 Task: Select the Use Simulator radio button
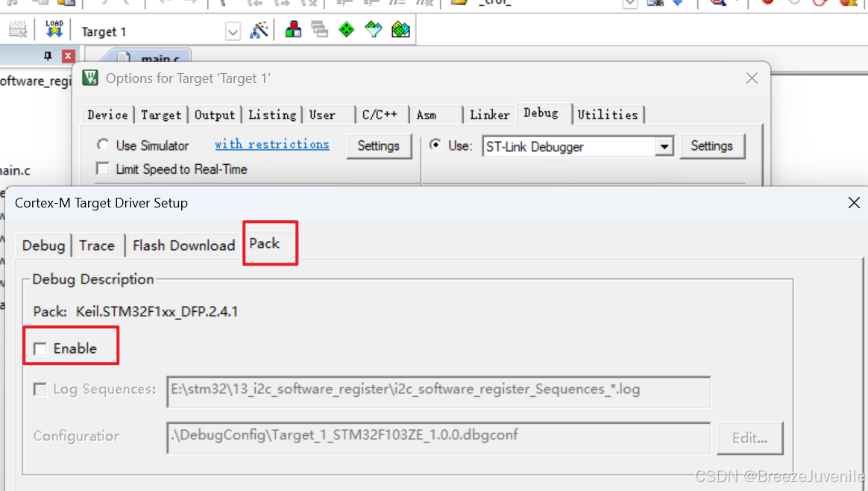coord(103,145)
